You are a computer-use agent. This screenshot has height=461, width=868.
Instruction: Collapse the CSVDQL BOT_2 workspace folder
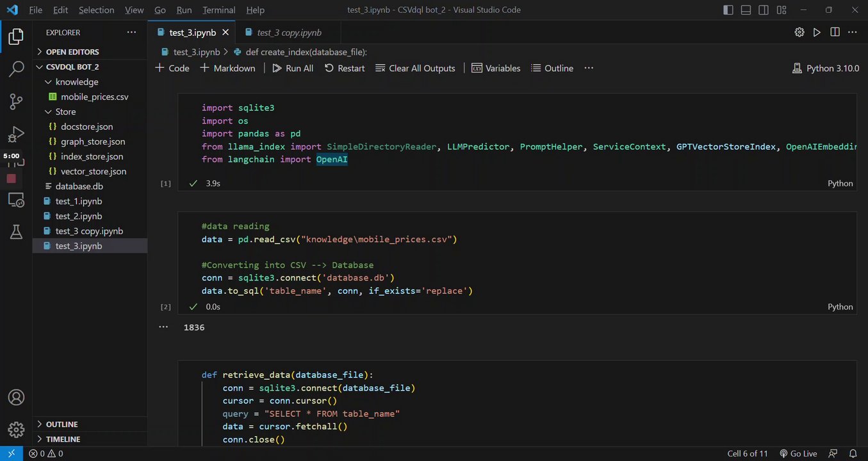90,67
